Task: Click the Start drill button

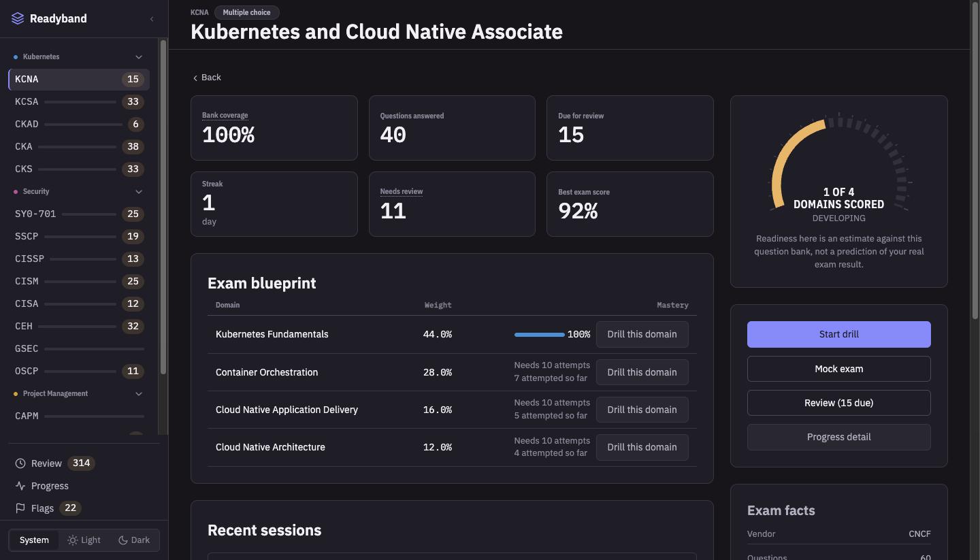Action: click(x=838, y=334)
